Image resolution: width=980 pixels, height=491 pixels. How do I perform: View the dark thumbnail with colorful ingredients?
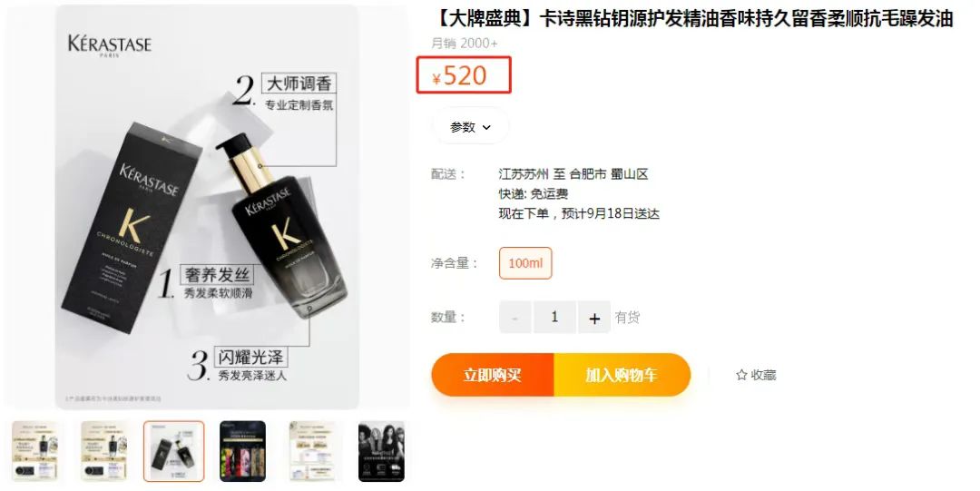(x=242, y=451)
